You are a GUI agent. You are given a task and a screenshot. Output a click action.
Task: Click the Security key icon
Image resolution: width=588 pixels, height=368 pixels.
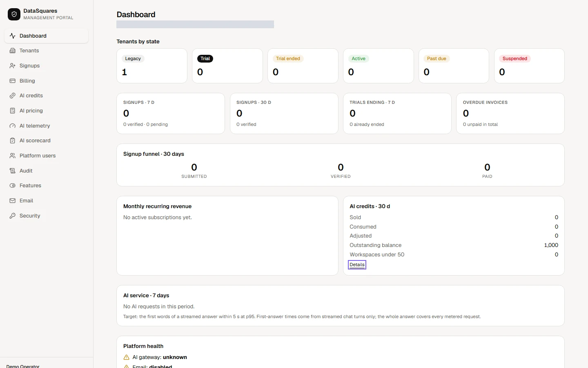pos(13,216)
